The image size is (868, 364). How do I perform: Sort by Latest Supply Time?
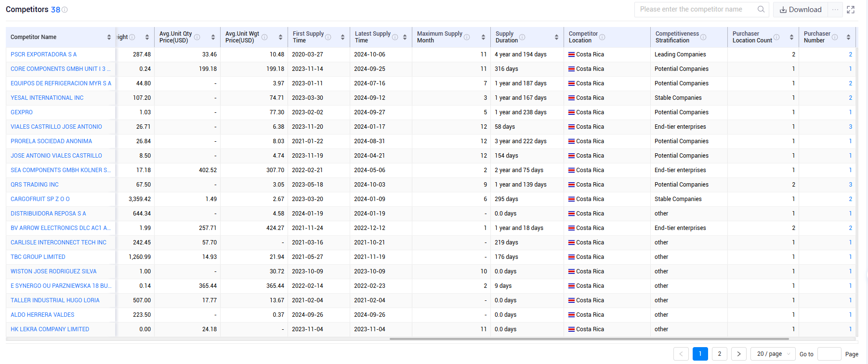(405, 37)
